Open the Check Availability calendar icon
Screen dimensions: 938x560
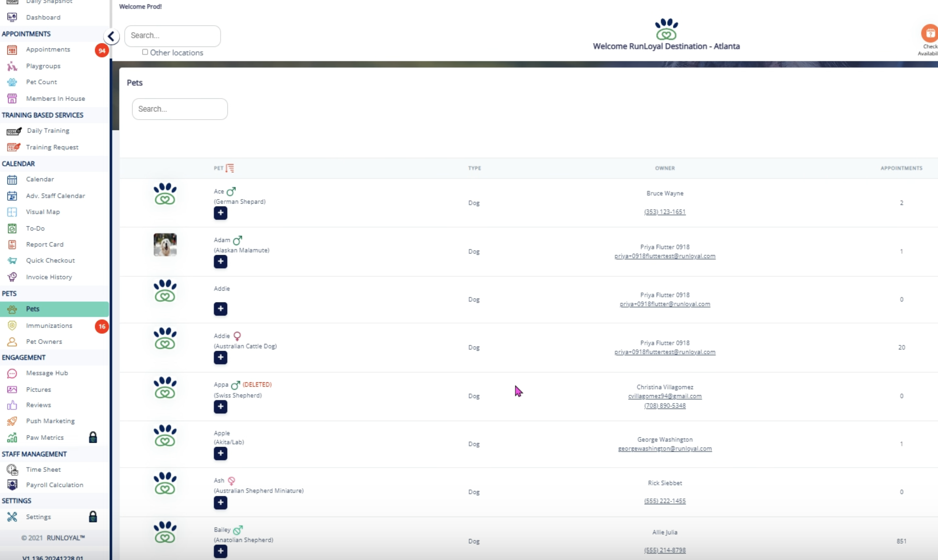pos(929,34)
